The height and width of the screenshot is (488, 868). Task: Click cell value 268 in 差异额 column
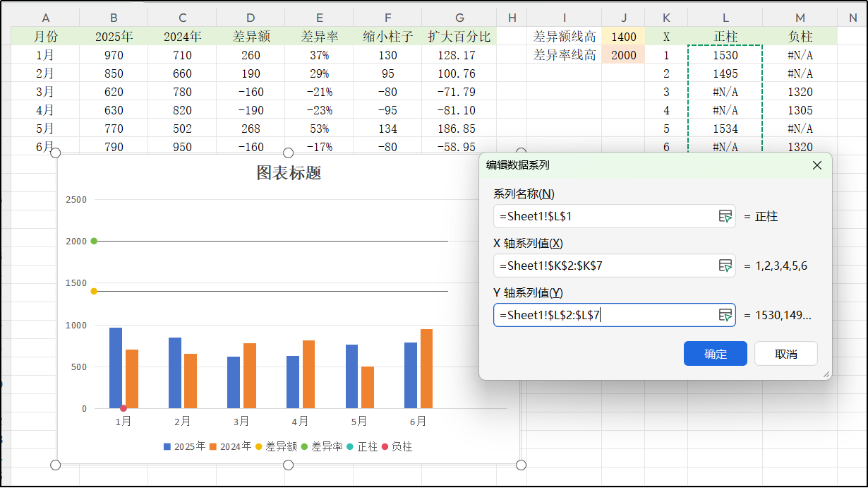251,129
